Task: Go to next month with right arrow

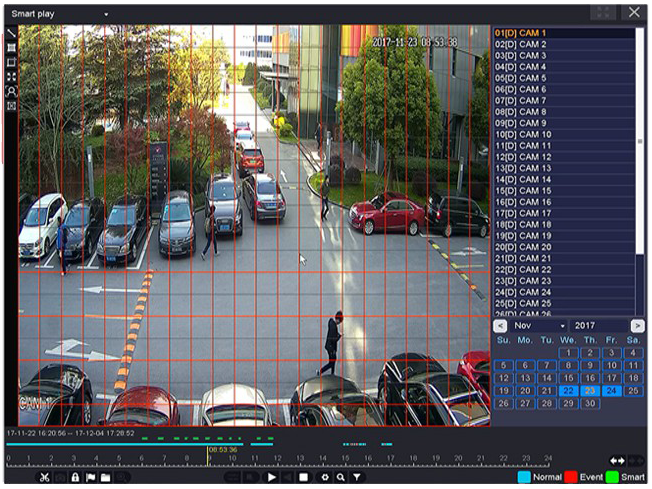Action: (x=637, y=326)
